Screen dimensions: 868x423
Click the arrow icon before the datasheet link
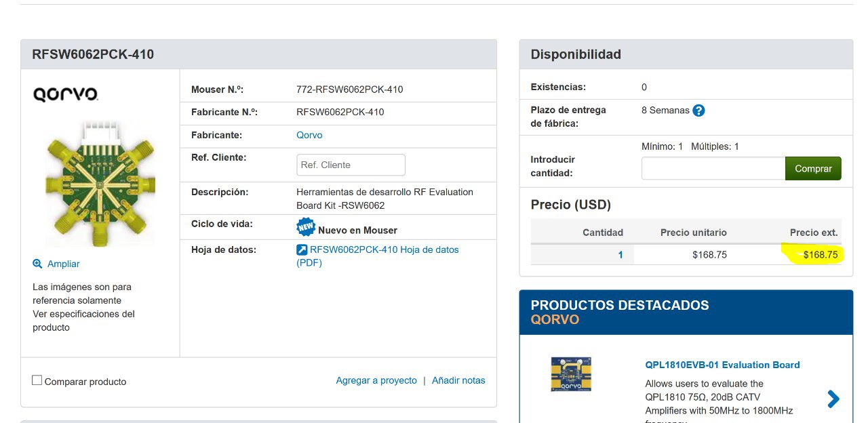(302, 250)
